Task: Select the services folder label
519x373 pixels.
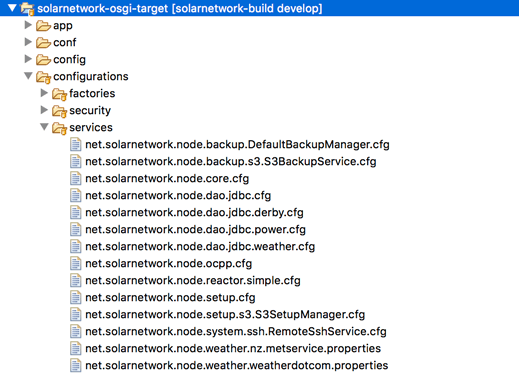Action: tap(91, 127)
